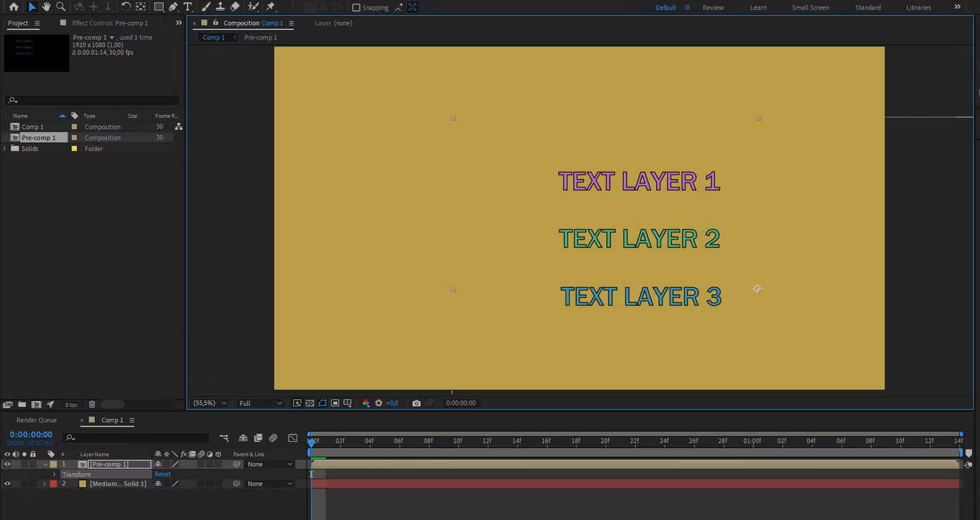Open the Effect Controls panel tab

tap(111, 23)
